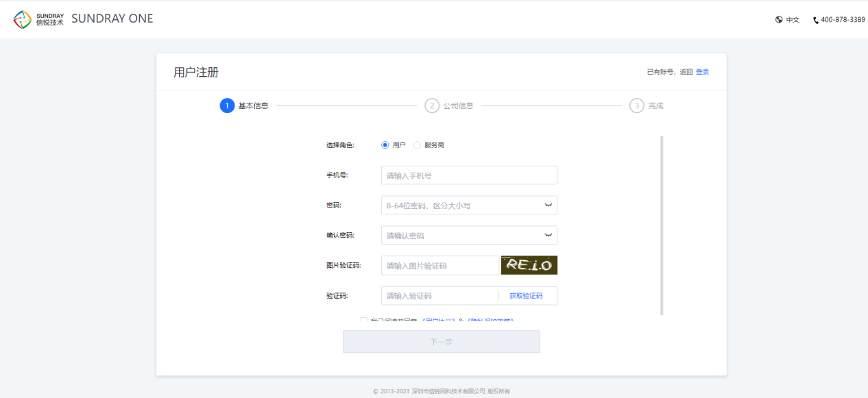
Task: Click step 1 circle 基本信息
Action: [x=227, y=106]
